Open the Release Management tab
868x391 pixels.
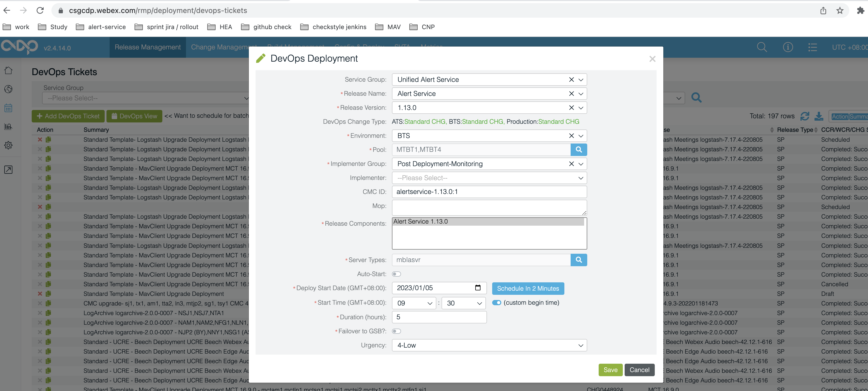tap(148, 47)
